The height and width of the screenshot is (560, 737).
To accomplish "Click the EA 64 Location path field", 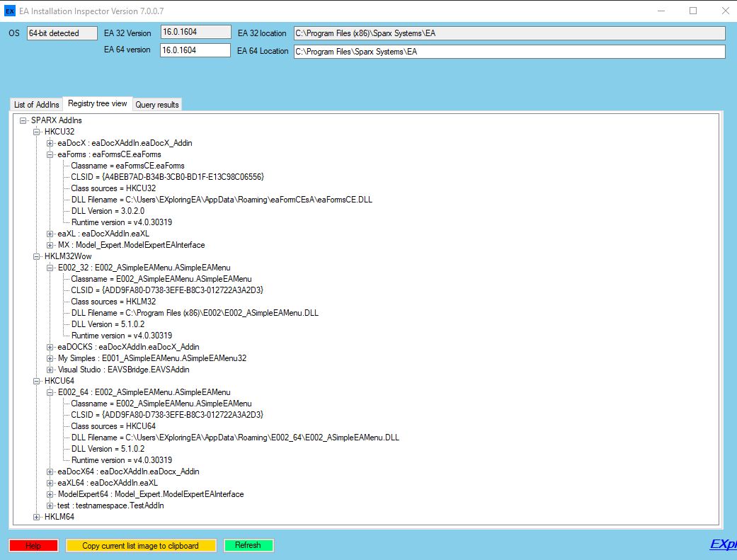I will tap(508, 51).
